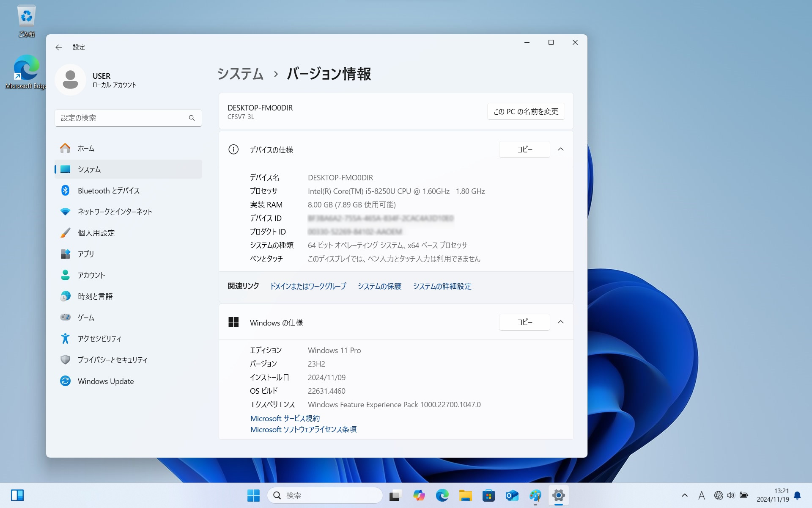Select the OS build value 22631.4460
The image size is (812, 508).
click(326, 391)
